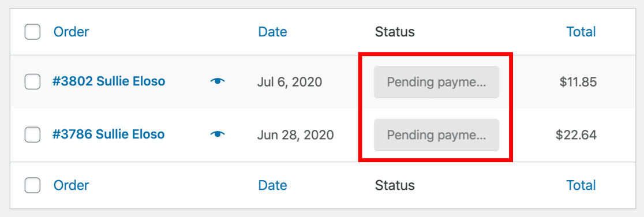Tick the checkbox for order #3786
The height and width of the screenshot is (217, 644).
32,134
